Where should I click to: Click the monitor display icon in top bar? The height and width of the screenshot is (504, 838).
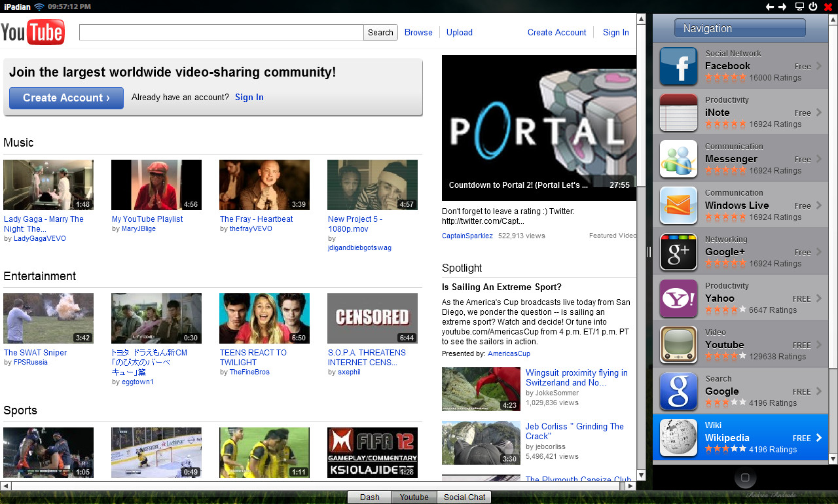(x=799, y=7)
